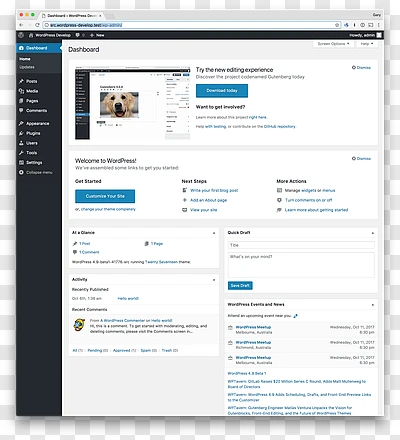Open the Hello world! post link
Screen dimensions: 400x440
point(128,299)
